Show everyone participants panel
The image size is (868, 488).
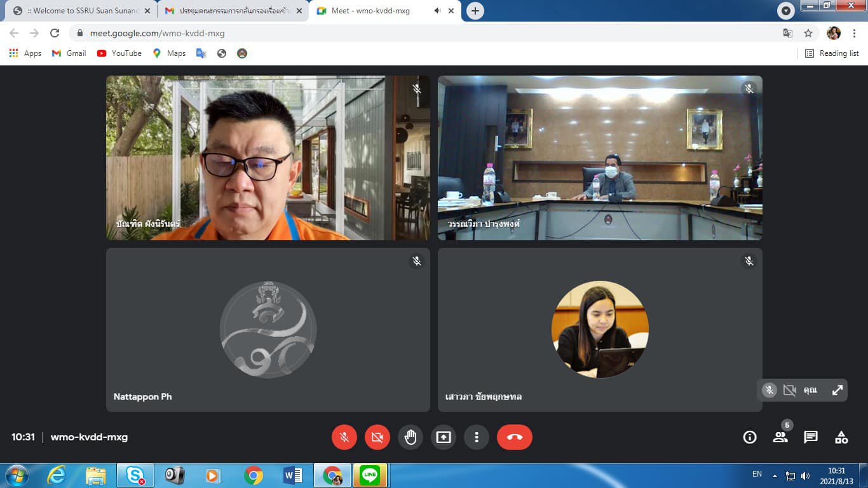point(780,437)
